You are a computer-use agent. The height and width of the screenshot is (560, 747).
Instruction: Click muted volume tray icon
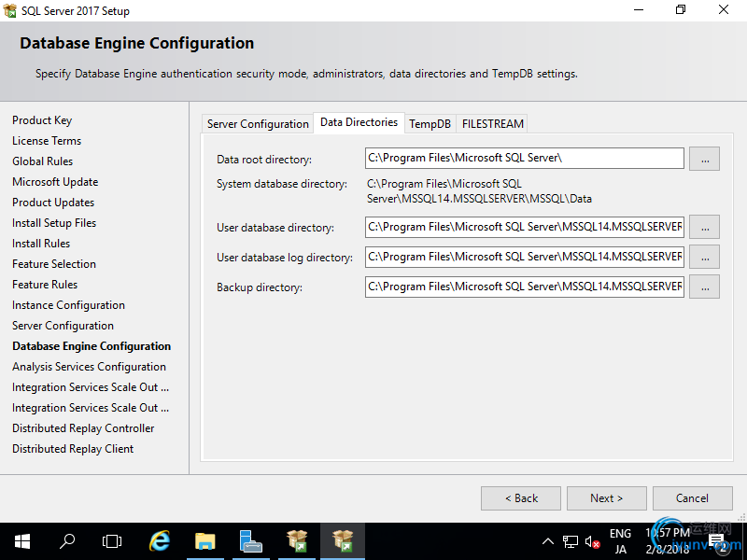click(592, 542)
